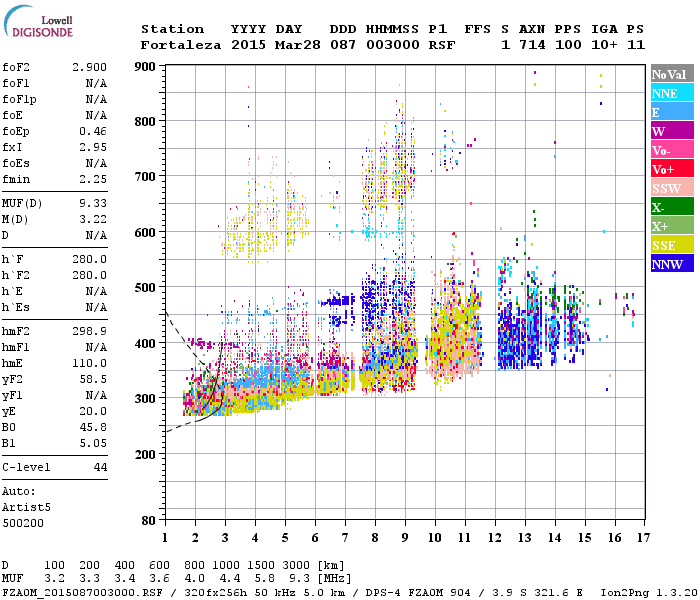Click the B1 value 5.05

pyautogui.click(x=93, y=444)
